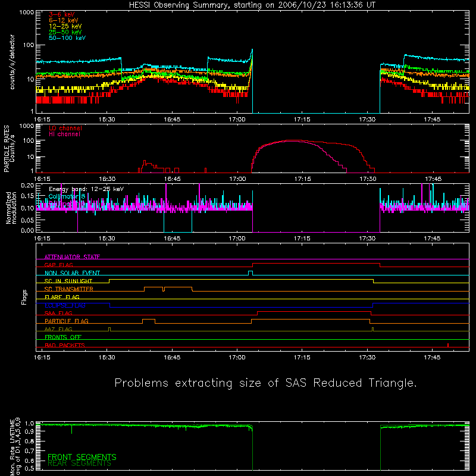This screenshot has height=476, width=476.
Task: Click the NON SOLAR EVENT flag label
Action: [72, 273]
